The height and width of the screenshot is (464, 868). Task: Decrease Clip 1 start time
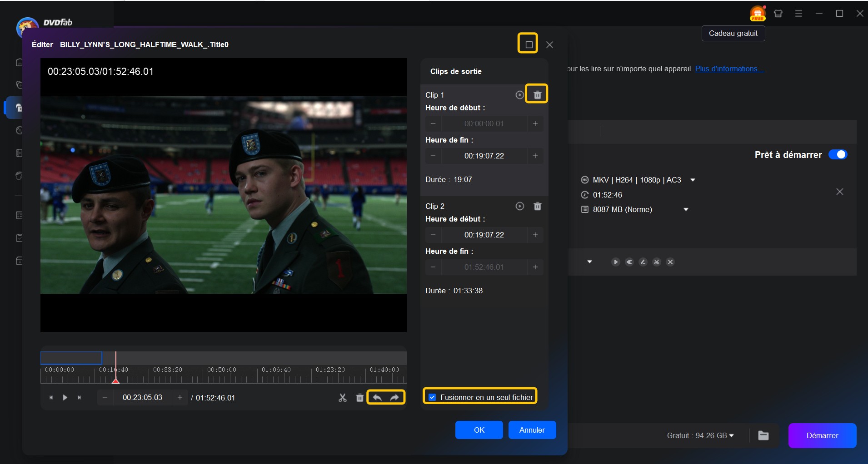[433, 123]
